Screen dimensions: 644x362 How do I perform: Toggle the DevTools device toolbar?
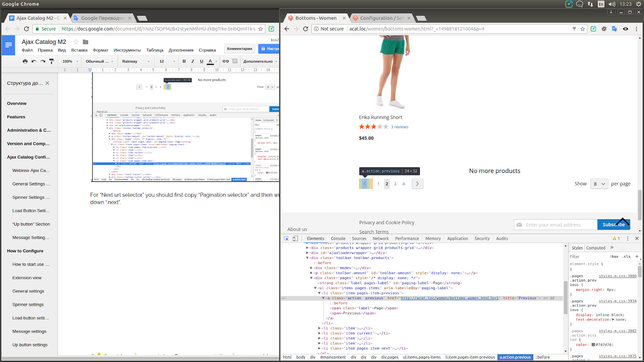[295, 239]
